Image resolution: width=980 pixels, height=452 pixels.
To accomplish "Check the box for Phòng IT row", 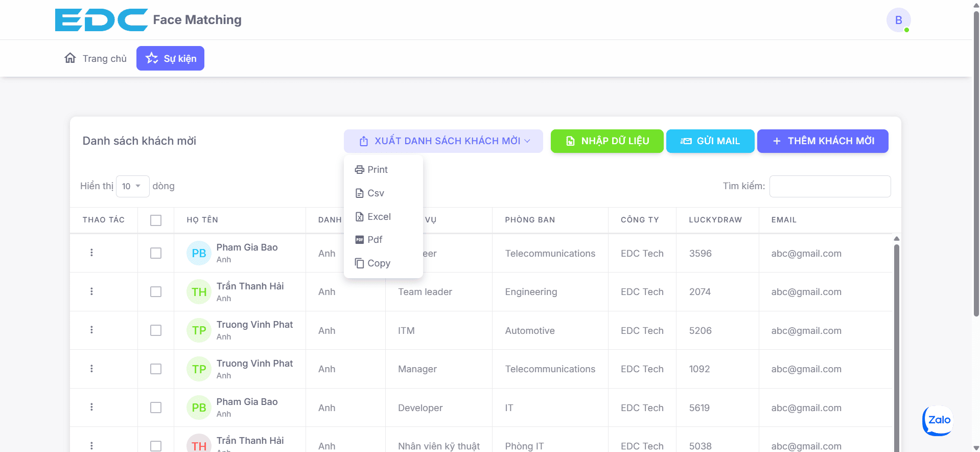I will pos(156,446).
